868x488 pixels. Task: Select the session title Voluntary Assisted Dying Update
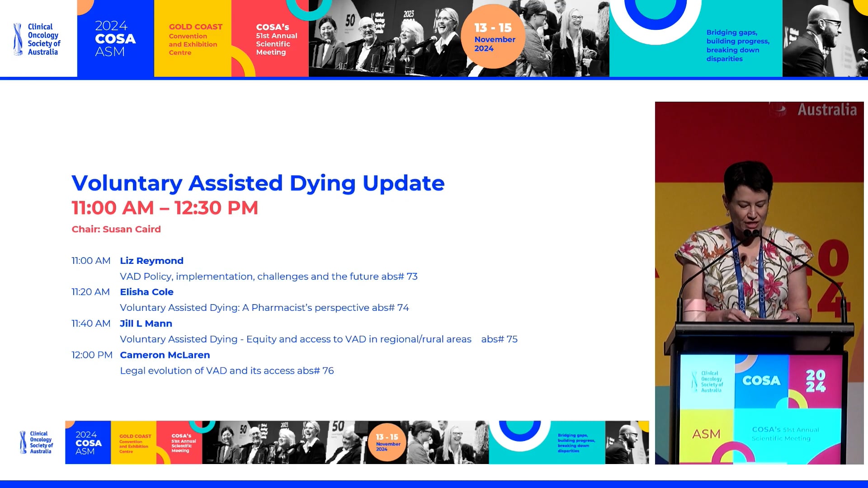(x=258, y=183)
